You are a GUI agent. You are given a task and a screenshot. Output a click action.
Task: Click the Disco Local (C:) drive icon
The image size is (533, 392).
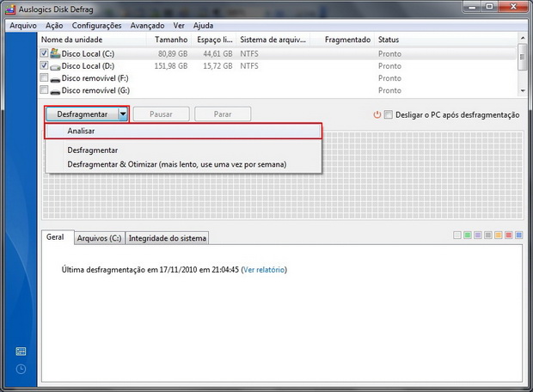coord(55,53)
